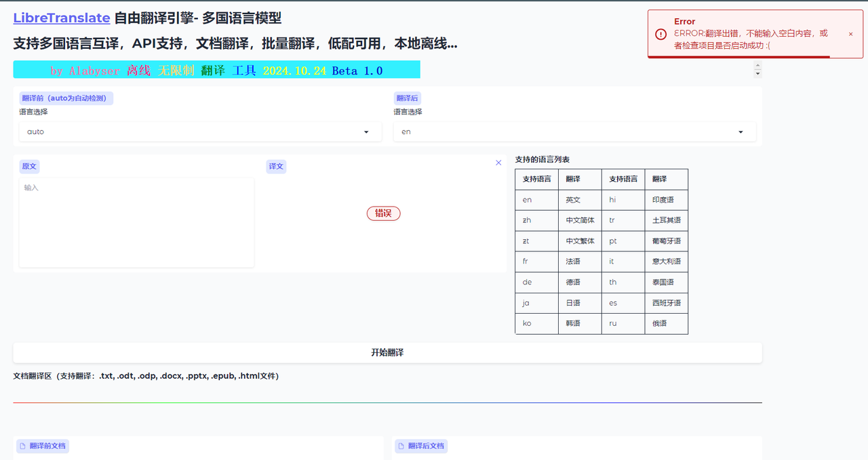The width and height of the screenshot is (868, 460).
Task: Click the 意大利语 cell in the table
Action: [666, 262]
